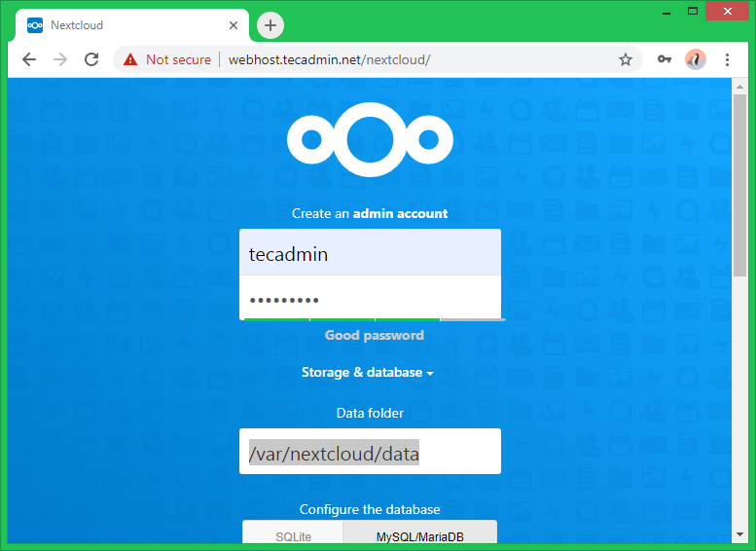Click the Not secure warning triangle

pyautogui.click(x=130, y=59)
